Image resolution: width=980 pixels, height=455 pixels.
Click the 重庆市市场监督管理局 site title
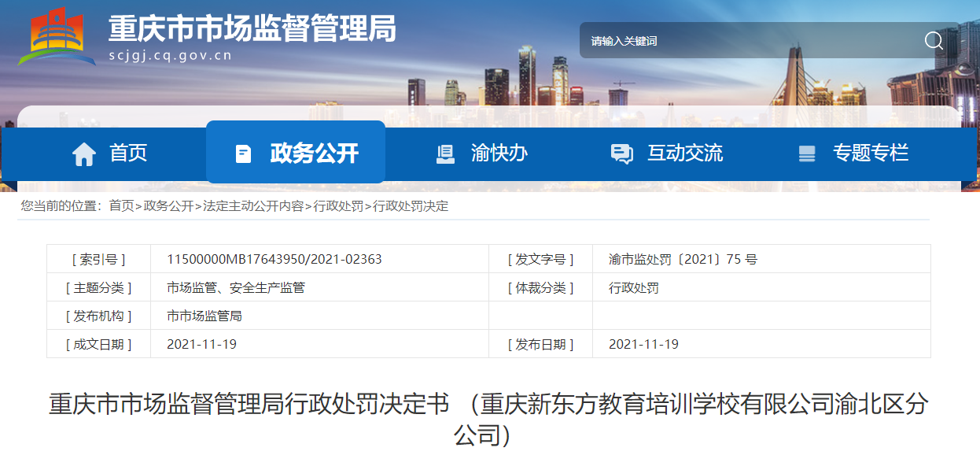(x=252, y=29)
